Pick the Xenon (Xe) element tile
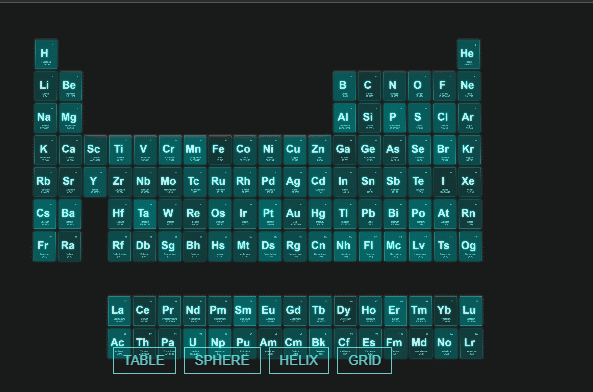Screen dimensions: 593x392 pos(469,182)
